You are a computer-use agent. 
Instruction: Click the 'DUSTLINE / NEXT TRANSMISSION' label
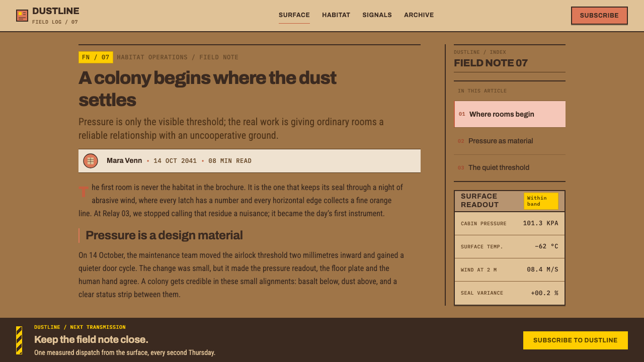click(80, 327)
